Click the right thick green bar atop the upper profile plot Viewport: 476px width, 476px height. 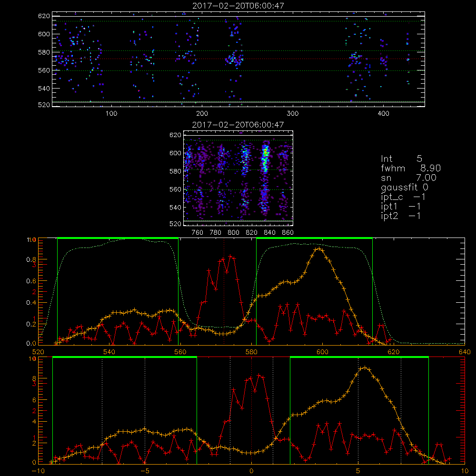[314, 238]
